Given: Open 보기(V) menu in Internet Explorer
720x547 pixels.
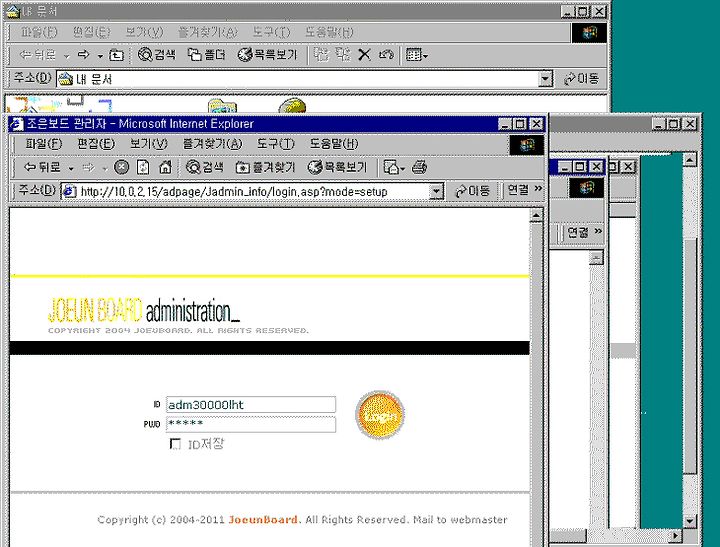Looking at the screenshot, I should (x=148, y=144).
